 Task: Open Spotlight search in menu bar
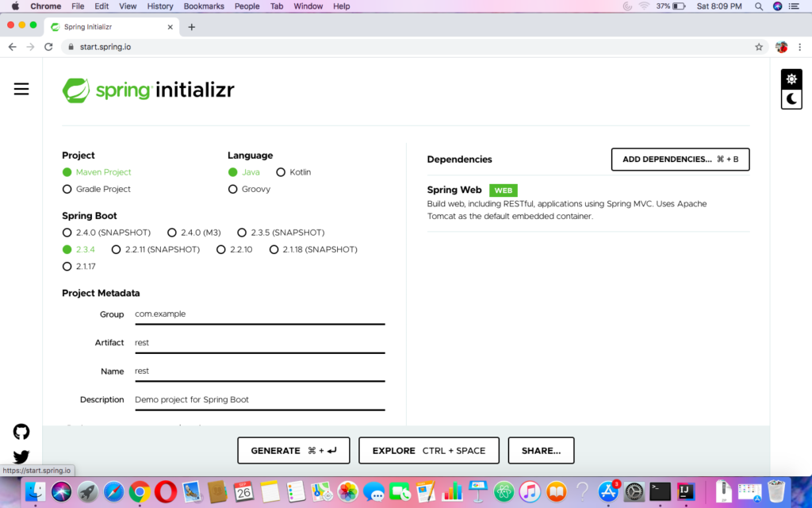pos(759,6)
